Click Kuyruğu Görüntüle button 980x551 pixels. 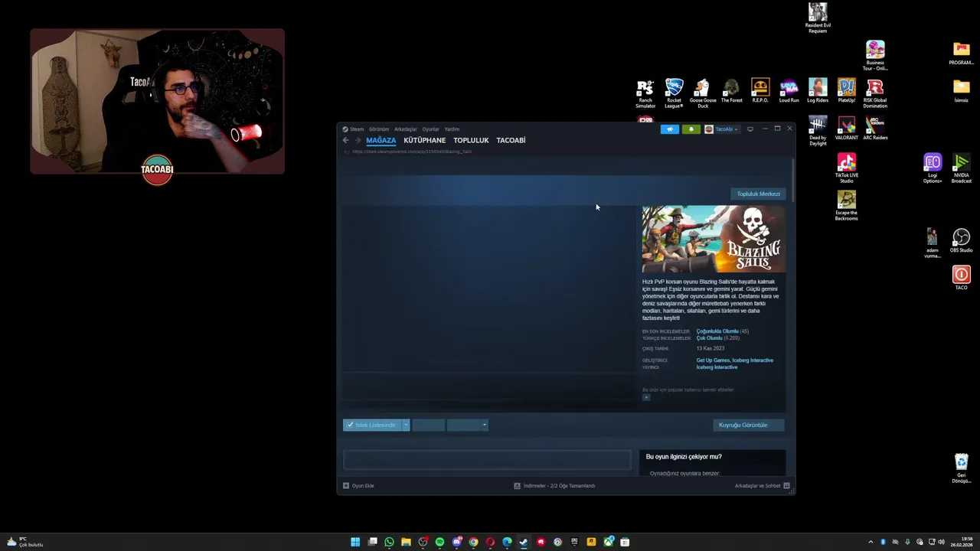coord(749,425)
